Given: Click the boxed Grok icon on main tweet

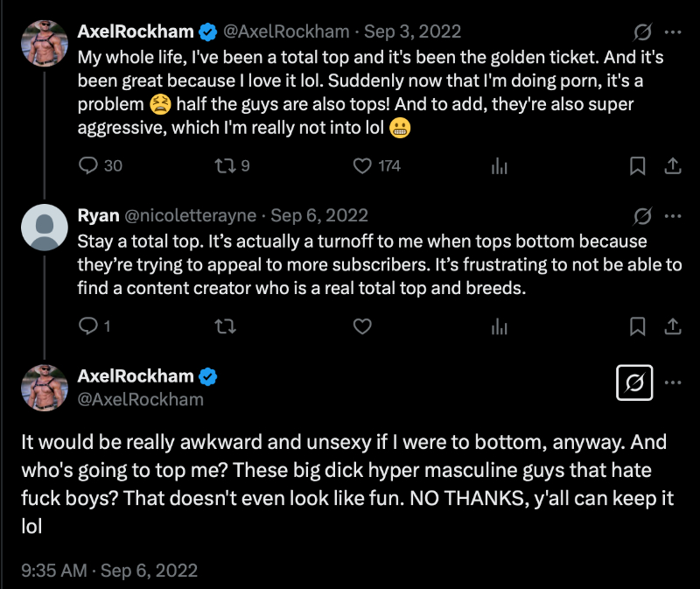Looking at the screenshot, I should pyautogui.click(x=634, y=382).
